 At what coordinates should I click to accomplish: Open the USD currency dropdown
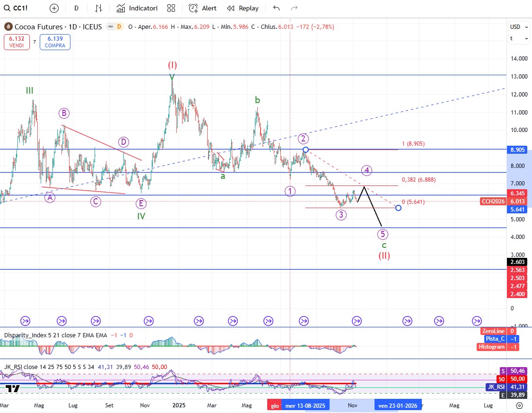click(x=519, y=27)
